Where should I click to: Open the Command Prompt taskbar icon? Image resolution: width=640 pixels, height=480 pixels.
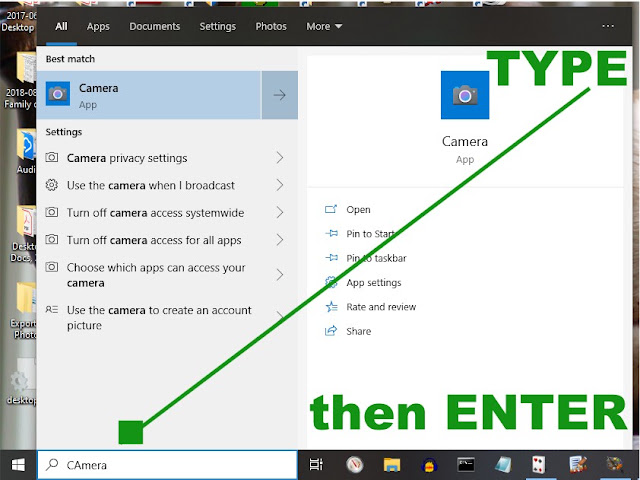pyautogui.click(x=466, y=464)
